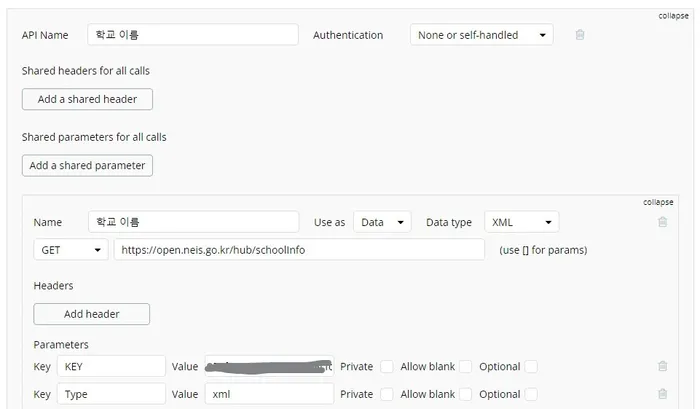700x409 pixels.
Task: Check Private for the KEY parameter
Action: 387,367
